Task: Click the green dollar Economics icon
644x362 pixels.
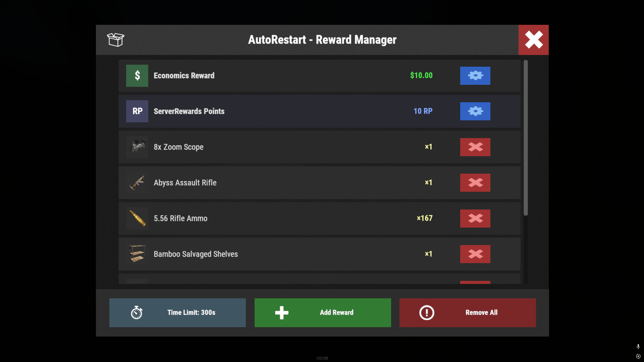Action: pos(137,76)
